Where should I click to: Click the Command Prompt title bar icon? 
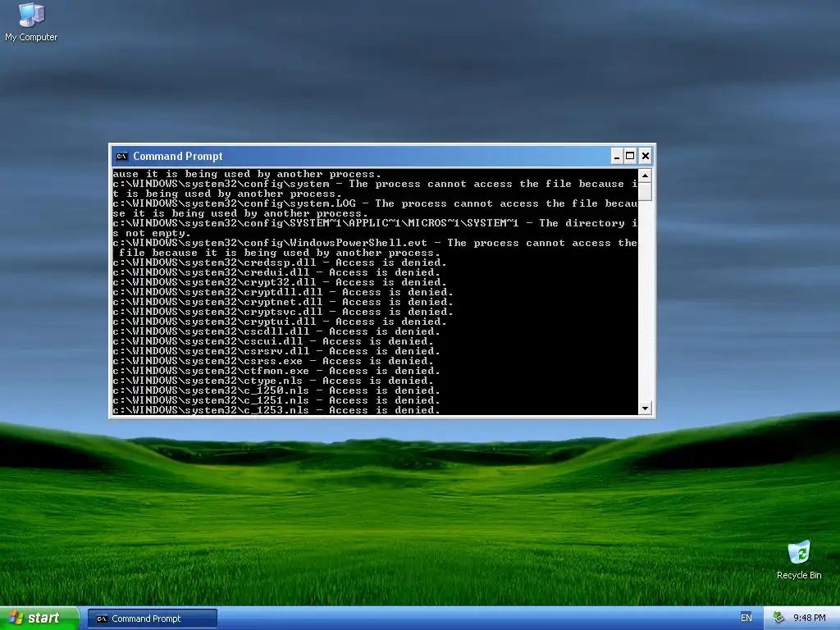[x=121, y=157]
